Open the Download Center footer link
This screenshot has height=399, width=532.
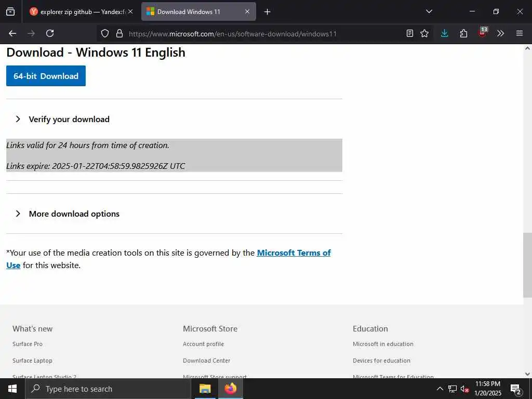point(206,361)
